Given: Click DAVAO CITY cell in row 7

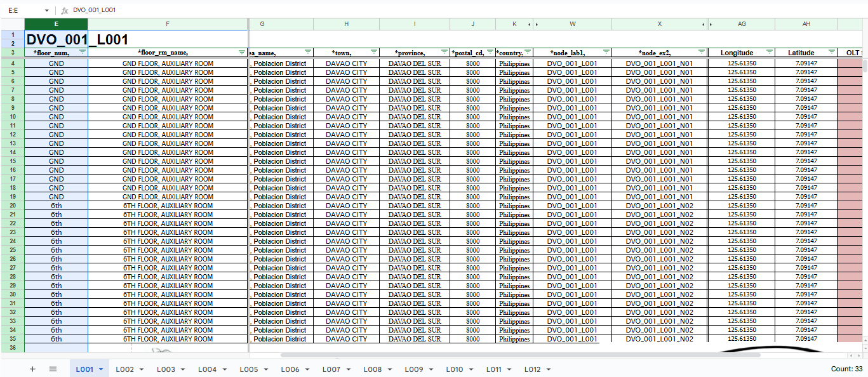Looking at the screenshot, I should coord(346,90).
